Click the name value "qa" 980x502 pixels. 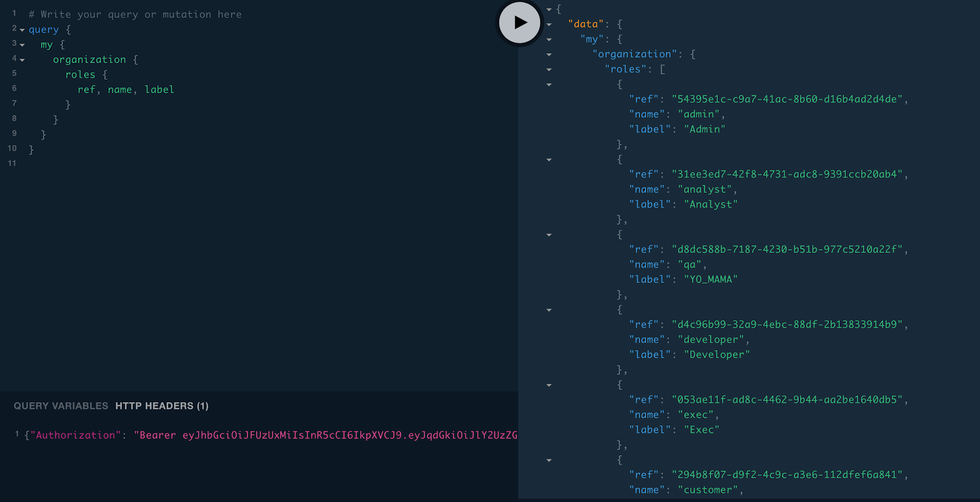690,264
